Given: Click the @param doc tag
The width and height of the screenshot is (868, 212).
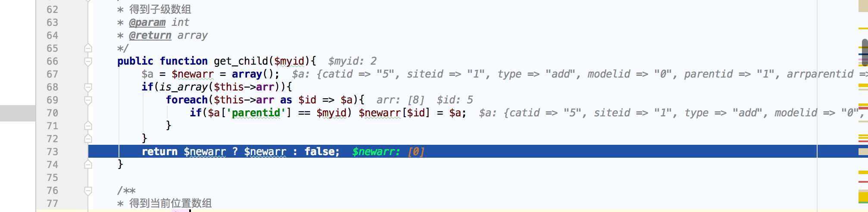Looking at the screenshot, I should [x=147, y=22].
